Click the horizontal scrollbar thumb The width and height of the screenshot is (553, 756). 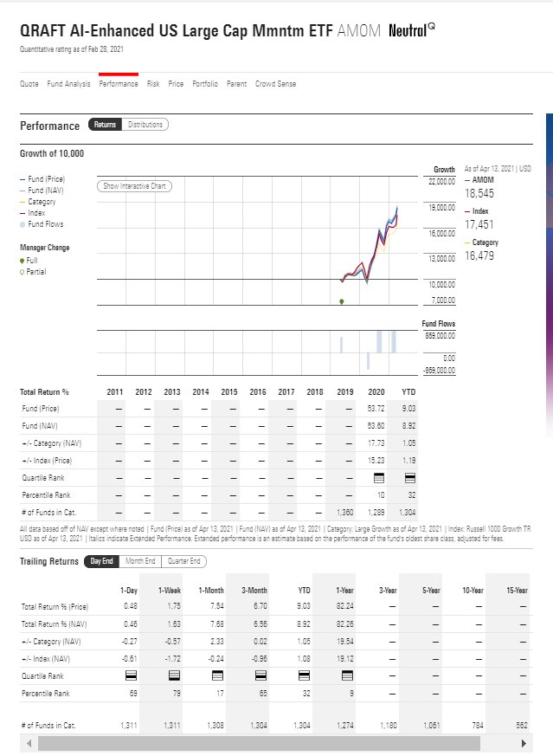259,744
